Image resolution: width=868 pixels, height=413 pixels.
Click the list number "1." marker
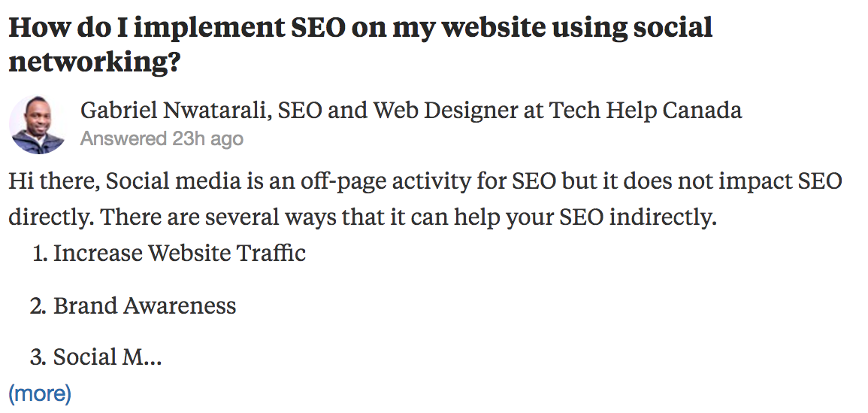click(x=39, y=253)
